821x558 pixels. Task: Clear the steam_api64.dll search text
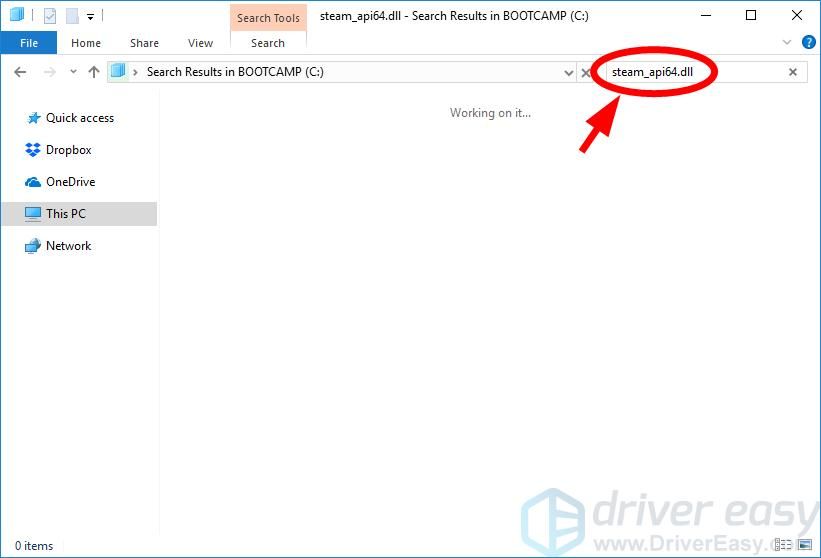point(793,72)
